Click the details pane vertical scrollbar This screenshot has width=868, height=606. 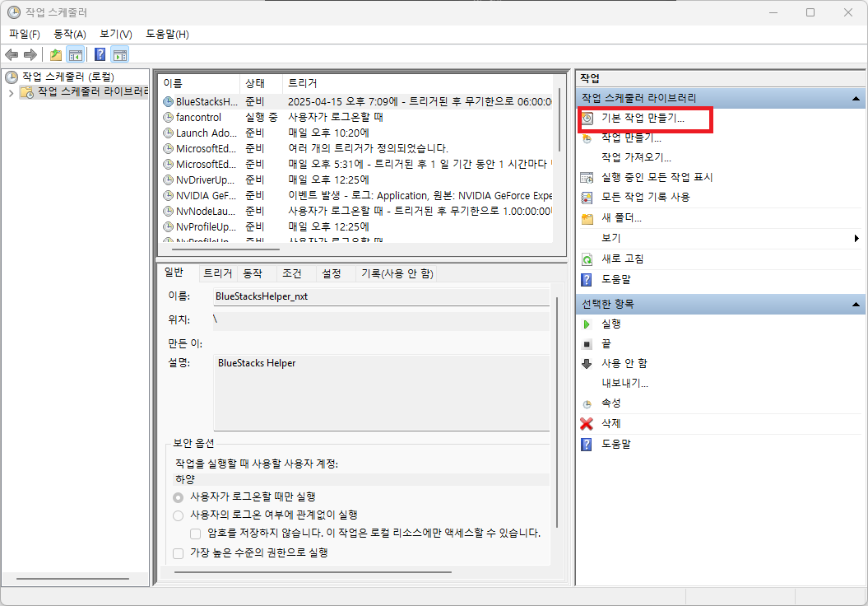pos(557,413)
